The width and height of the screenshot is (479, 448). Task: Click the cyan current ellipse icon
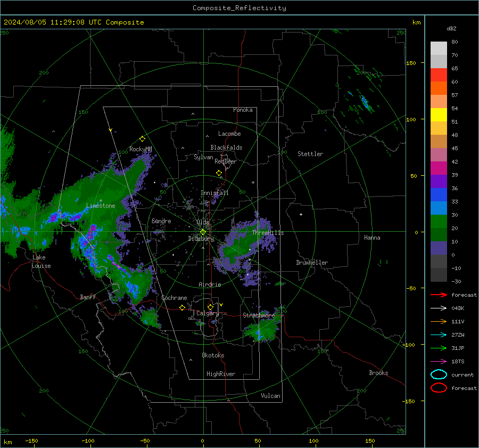coord(439,374)
